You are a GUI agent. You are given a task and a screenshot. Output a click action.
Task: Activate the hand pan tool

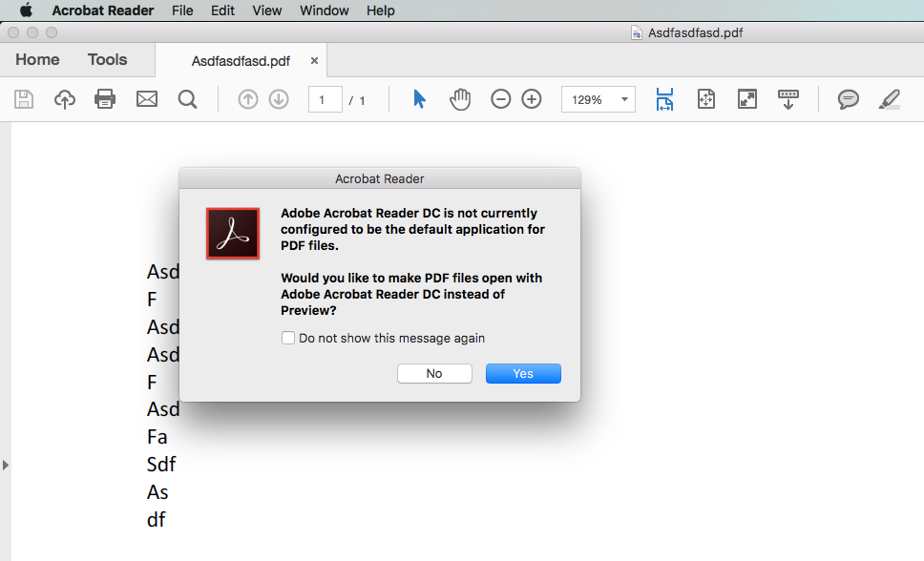460,99
